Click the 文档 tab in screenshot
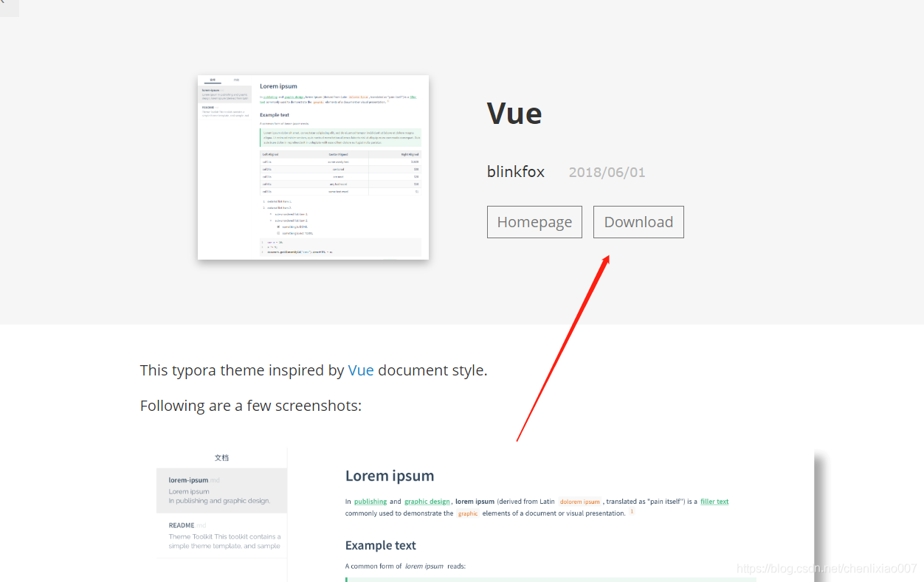 [x=221, y=457]
